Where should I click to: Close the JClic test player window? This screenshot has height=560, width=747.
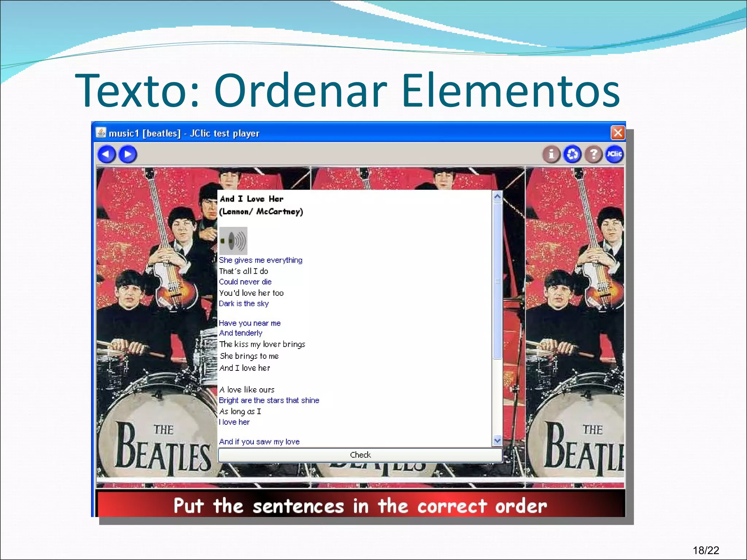[x=618, y=133]
